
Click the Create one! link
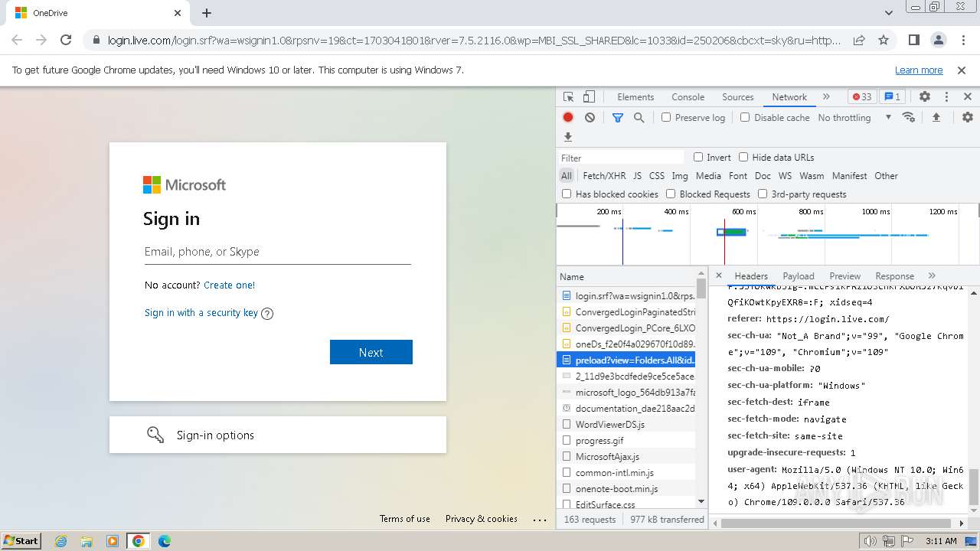[x=229, y=285]
